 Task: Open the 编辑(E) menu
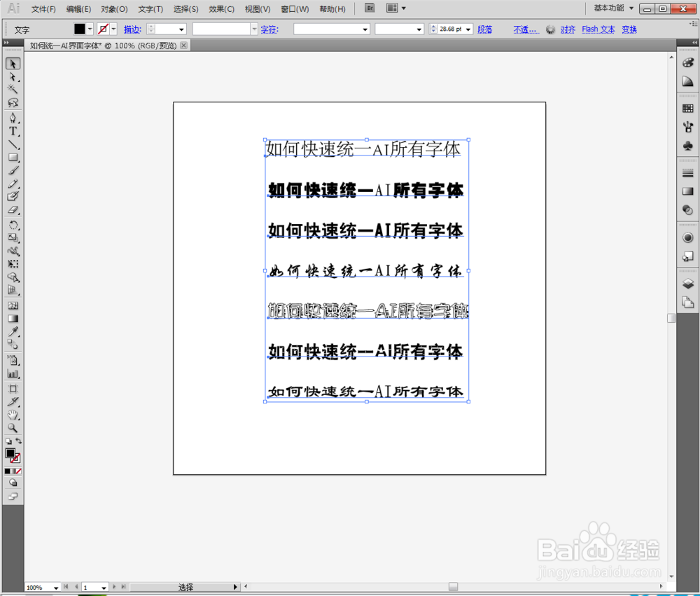[x=78, y=9]
